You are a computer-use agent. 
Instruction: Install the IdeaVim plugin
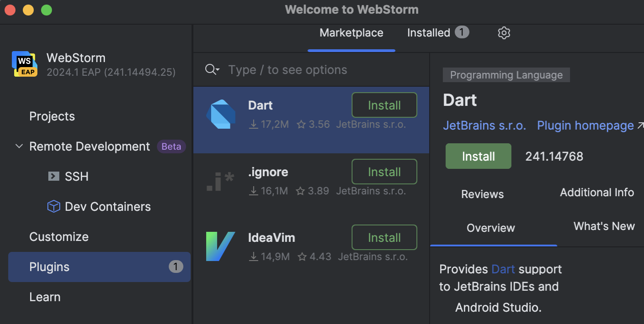click(384, 237)
